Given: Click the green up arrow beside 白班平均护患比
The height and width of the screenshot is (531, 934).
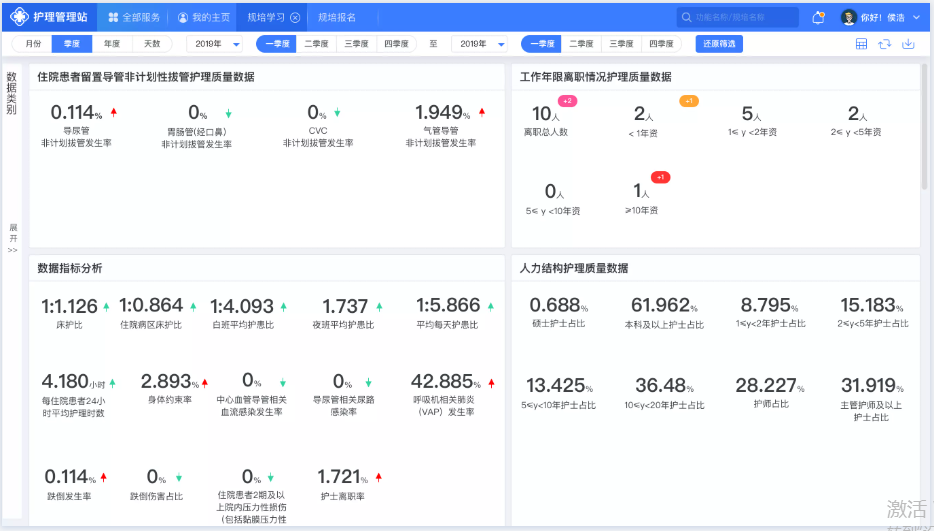Looking at the screenshot, I should pos(284,307).
